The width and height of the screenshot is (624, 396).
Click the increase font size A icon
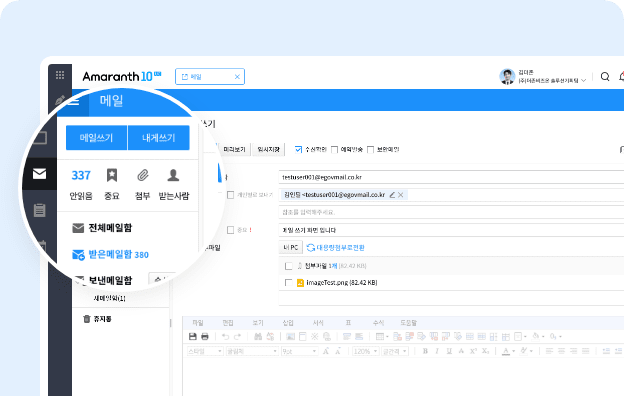tap(326, 351)
